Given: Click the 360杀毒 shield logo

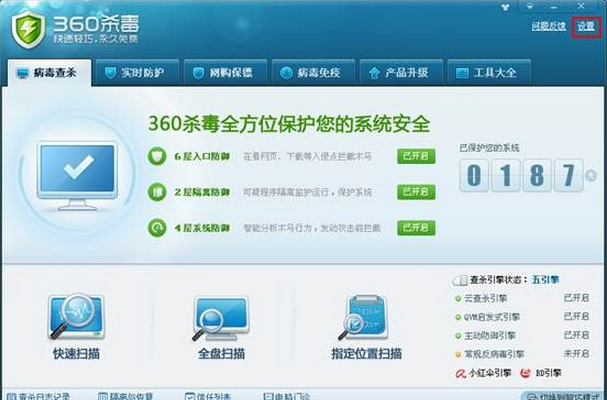Looking at the screenshot, I should pyautogui.click(x=29, y=28).
